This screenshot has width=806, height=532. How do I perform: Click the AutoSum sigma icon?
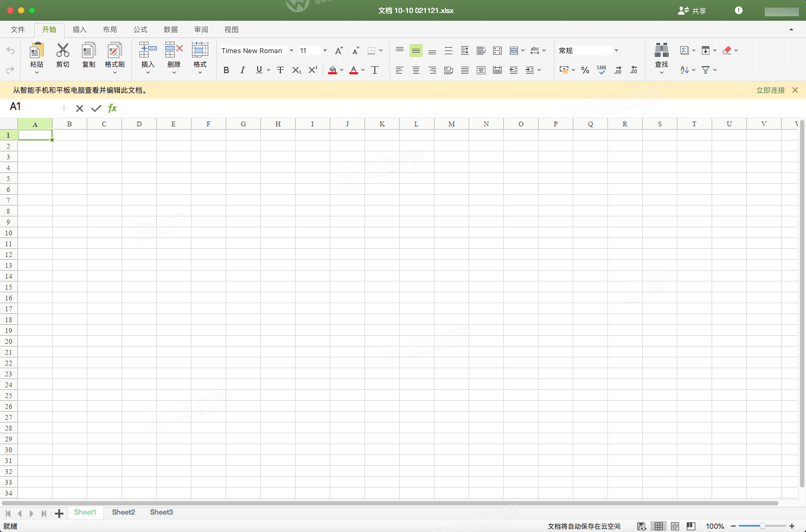[685, 50]
